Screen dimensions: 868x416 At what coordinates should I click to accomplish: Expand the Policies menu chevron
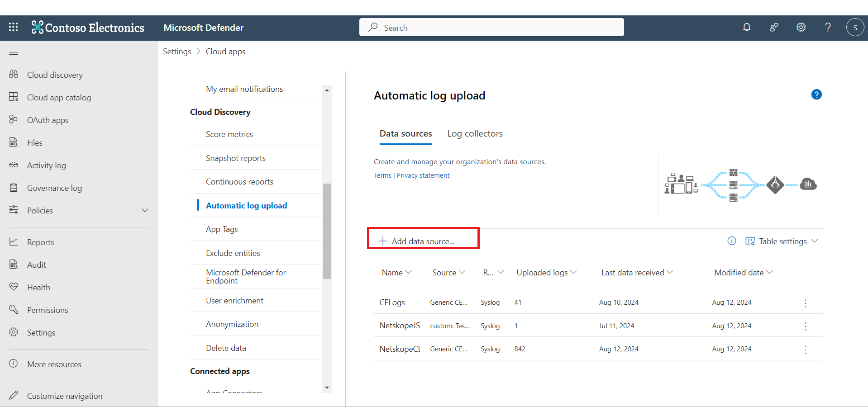tap(145, 210)
